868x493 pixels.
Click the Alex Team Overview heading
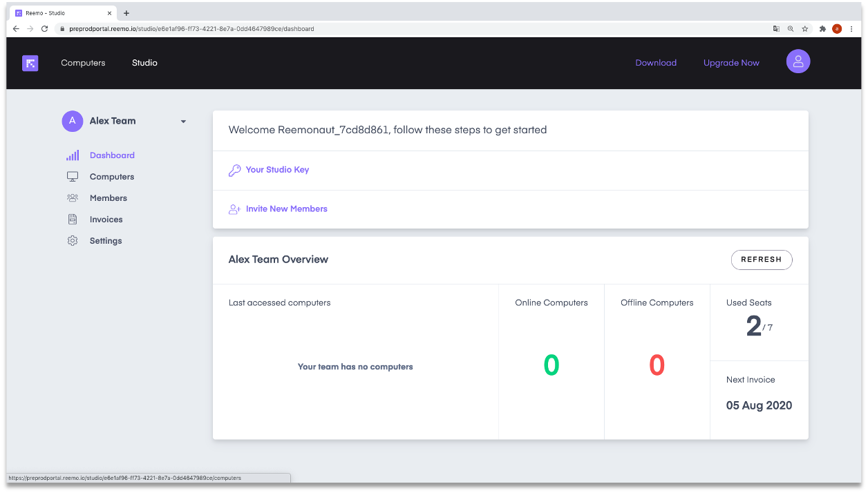279,260
